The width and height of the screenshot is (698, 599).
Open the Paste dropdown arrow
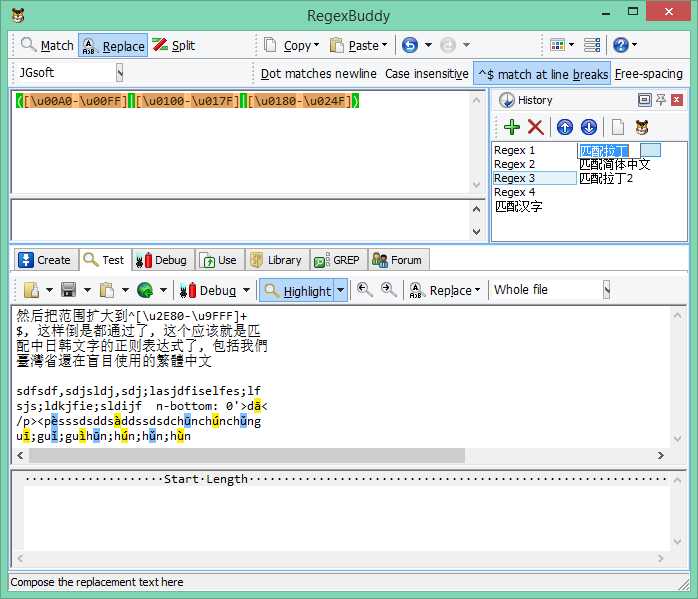pos(385,45)
